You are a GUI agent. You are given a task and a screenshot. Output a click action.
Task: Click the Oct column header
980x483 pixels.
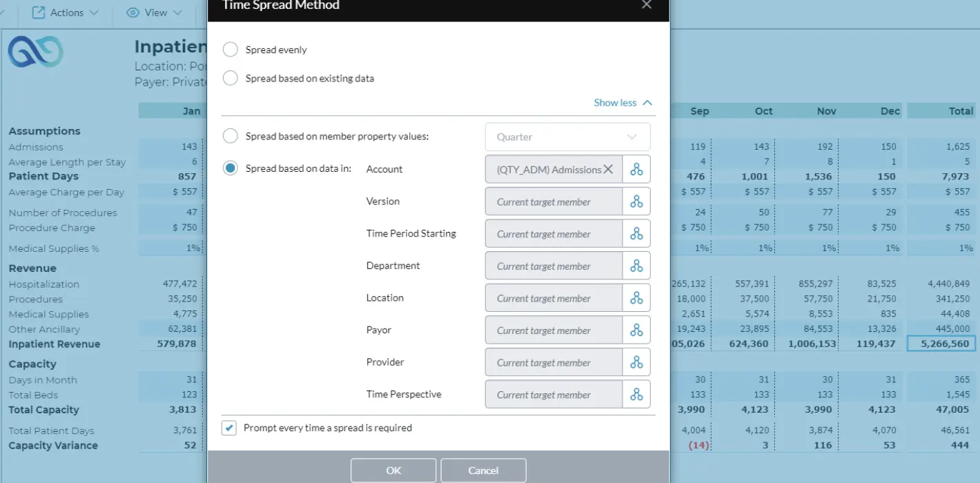point(763,111)
